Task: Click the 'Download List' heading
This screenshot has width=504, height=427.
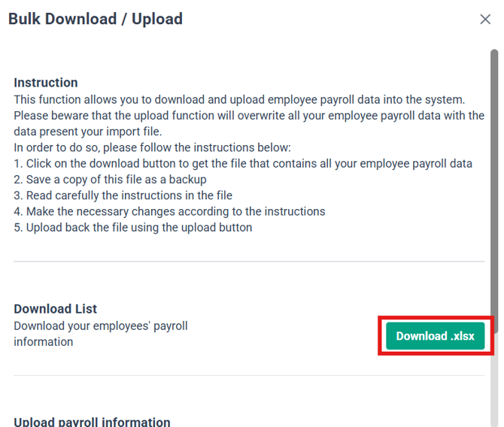Action: (56, 309)
